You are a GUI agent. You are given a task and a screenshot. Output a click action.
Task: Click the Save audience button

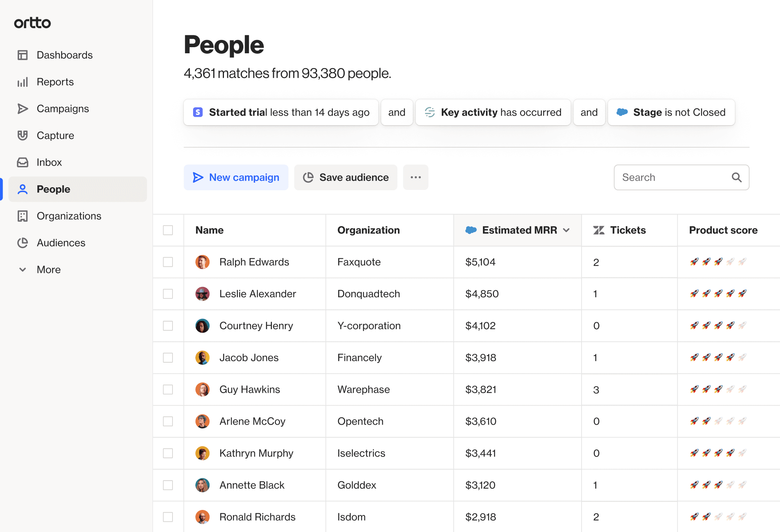pos(346,177)
